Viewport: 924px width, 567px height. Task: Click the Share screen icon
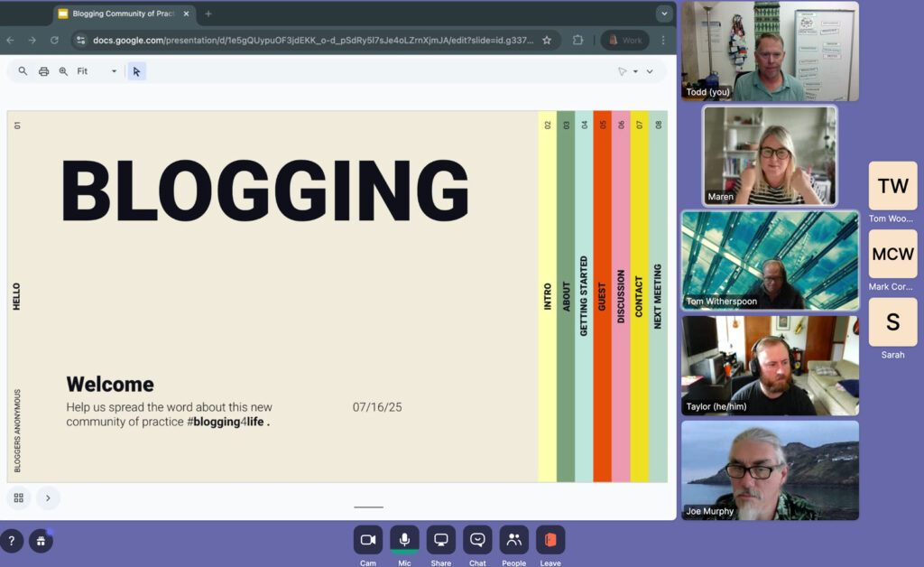click(x=440, y=540)
